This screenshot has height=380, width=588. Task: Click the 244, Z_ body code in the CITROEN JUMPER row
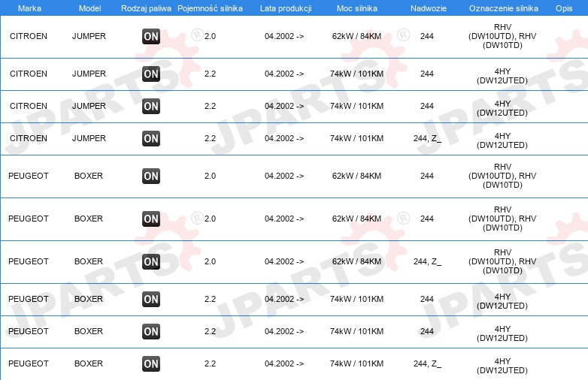click(x=427, y=138)
